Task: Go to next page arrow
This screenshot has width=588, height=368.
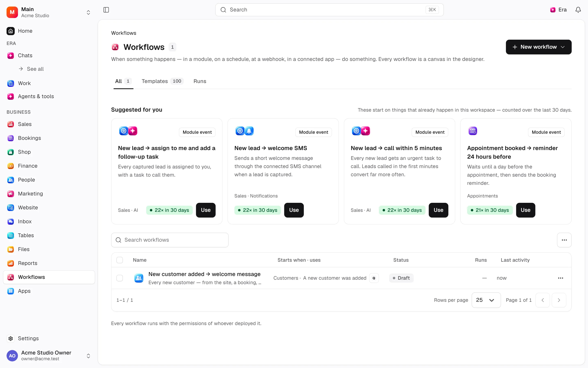Action: tap(559, 300)
